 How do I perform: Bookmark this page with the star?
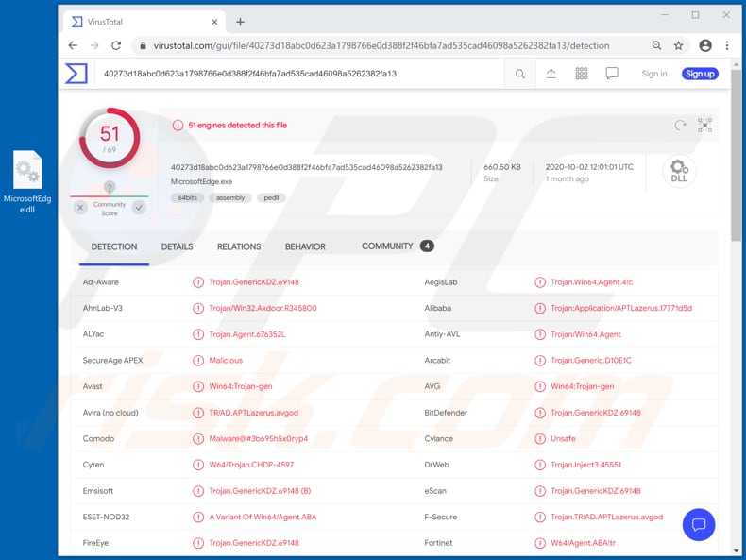[678, 45]
